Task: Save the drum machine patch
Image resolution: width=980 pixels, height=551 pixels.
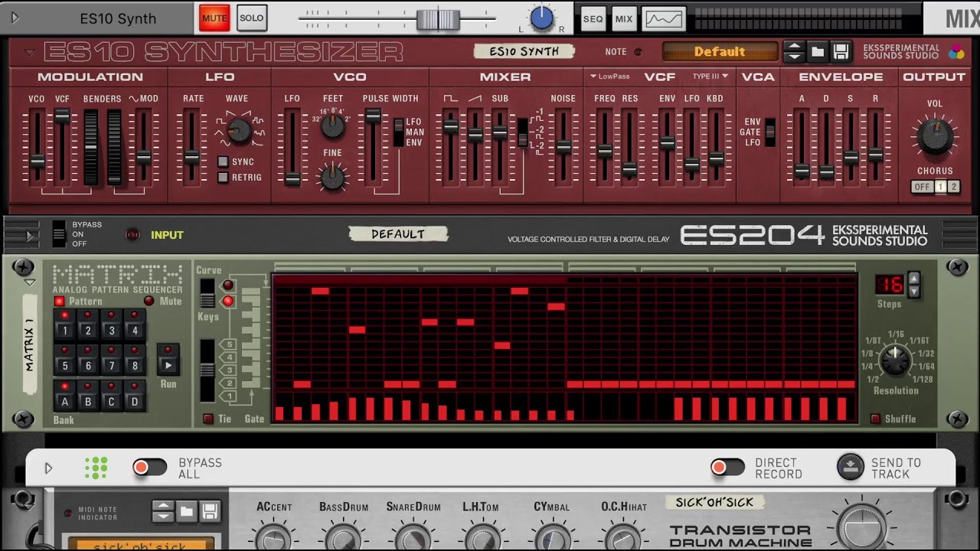Action: pyautogui.click(x=210, y=511)
